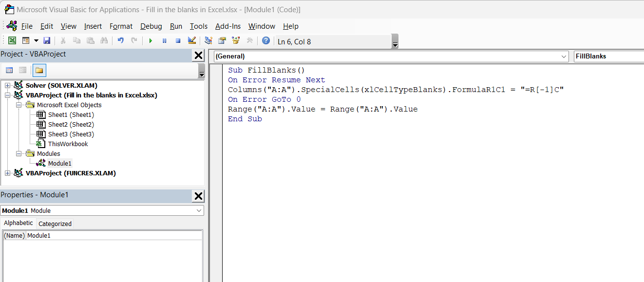This screenshot has width=644, height=282.
Task: Open the Help menu
Action: (x=291, y=26)
